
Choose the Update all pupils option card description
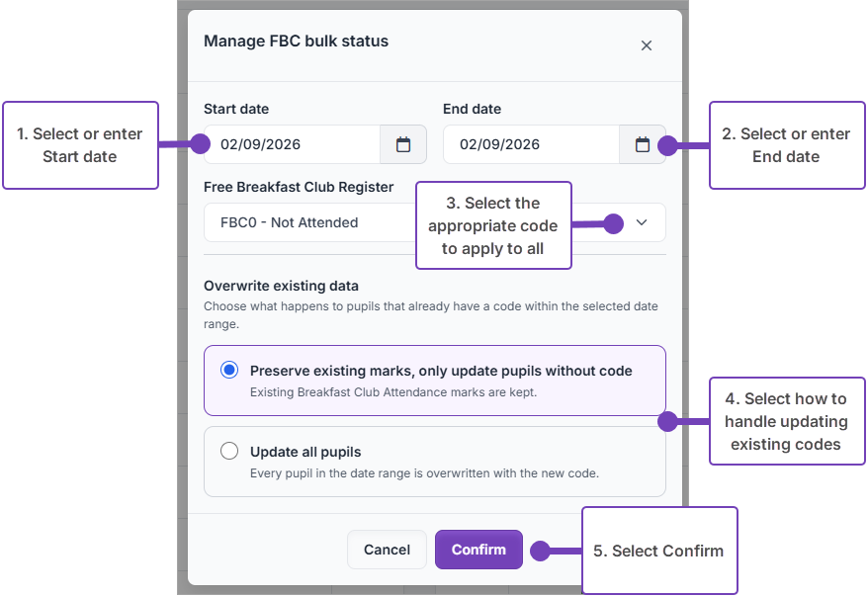pos(424,473)
